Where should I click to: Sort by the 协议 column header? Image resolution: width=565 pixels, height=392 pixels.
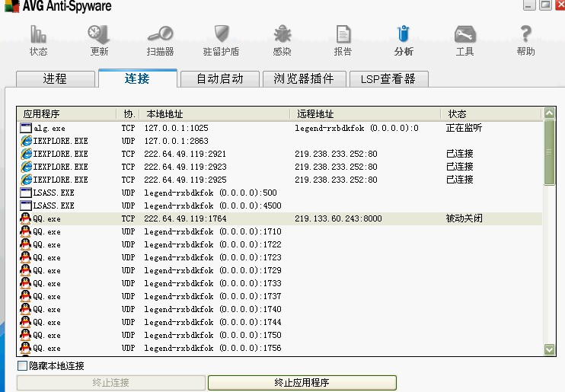pyautogui.click(x=129, y=114)
